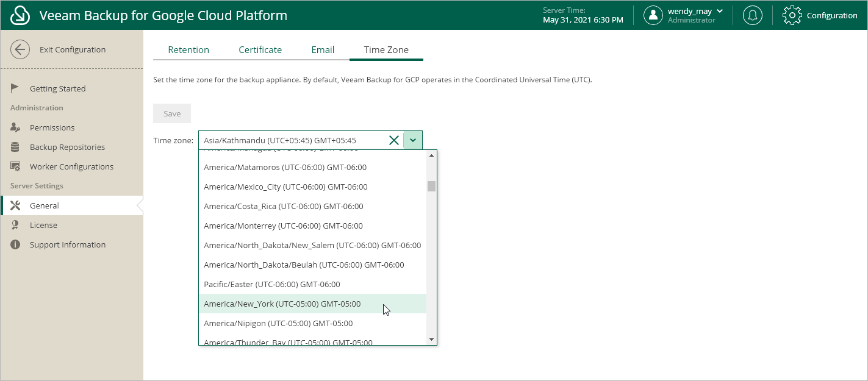Click the Worker Configurations icon
Image resolution: width=868 pixels, height=381 pixels.
[x=16, y=166]
